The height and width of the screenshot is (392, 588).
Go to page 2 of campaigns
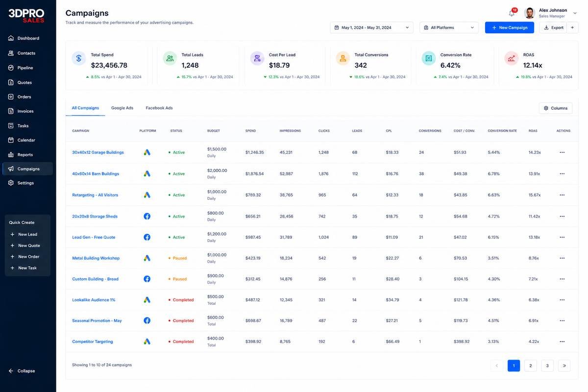click(530, 366)
